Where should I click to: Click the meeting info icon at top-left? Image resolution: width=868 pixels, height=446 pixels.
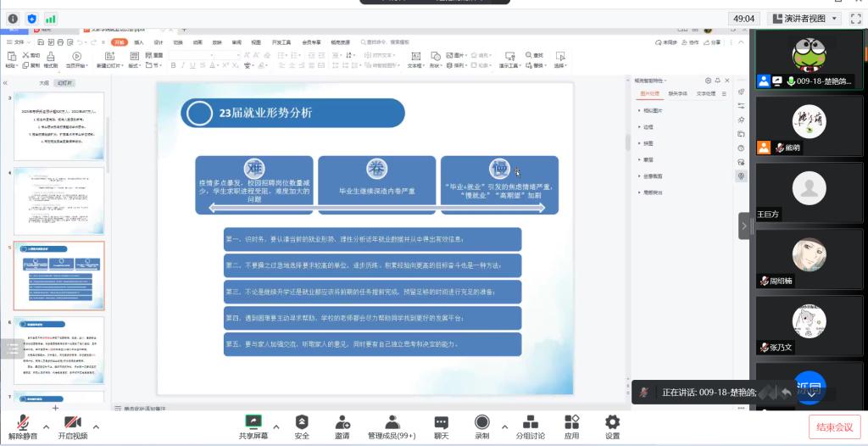(x=13, y=18)
